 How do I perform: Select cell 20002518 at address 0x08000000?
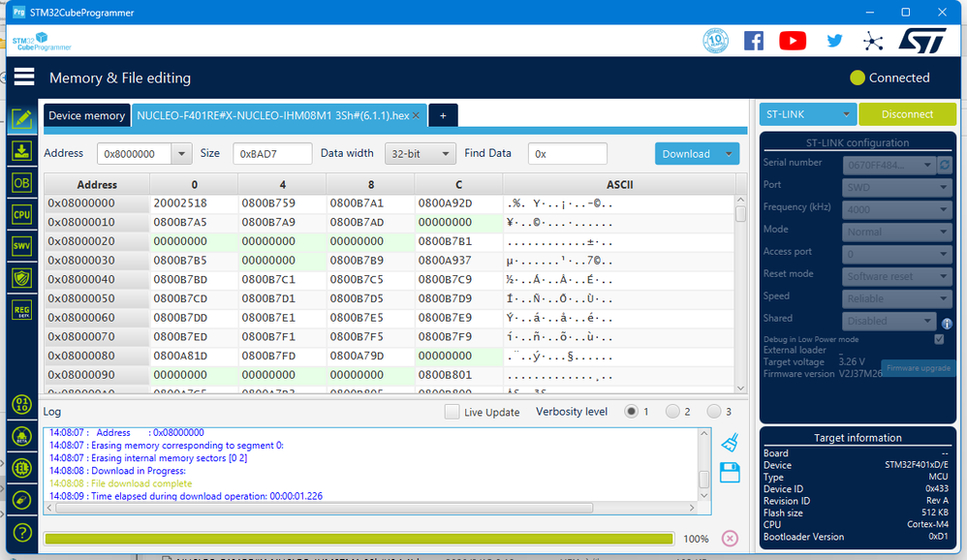click(x=194, y=202)
